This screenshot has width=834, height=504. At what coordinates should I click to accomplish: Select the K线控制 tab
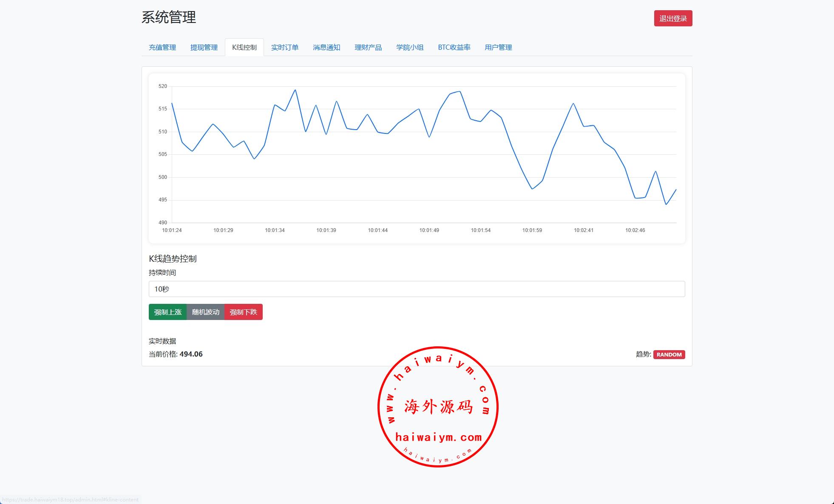pos(244,47)
